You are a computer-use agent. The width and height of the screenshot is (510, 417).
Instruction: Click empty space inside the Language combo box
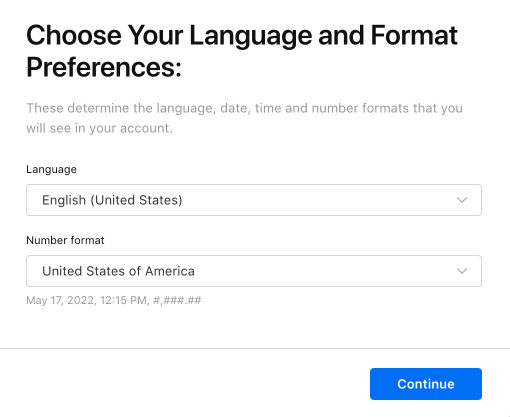click(x=317, y=200)
